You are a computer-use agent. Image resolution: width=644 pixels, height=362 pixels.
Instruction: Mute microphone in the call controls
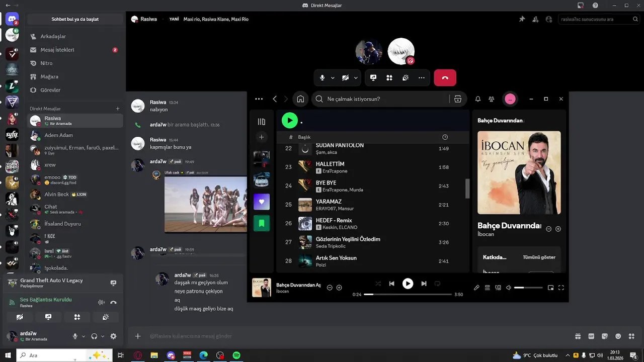point(323,78)
